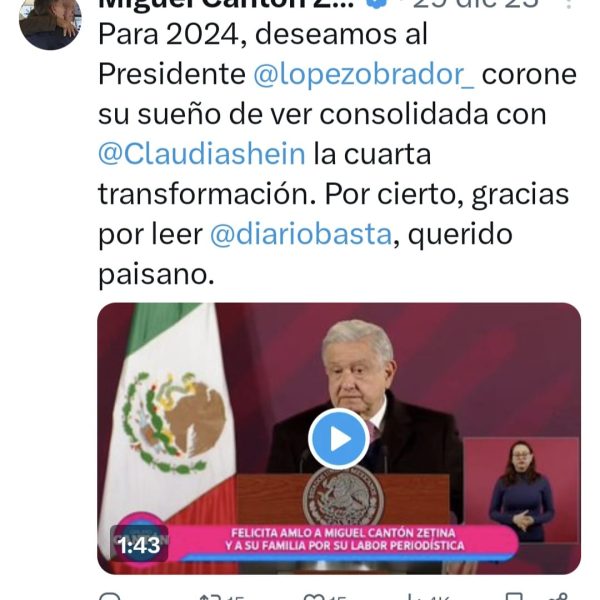Image resolution: width=600 pixels, height=600 pixels.
Task: Share the tweet with the share icon
Action: (x=561, y=597)
